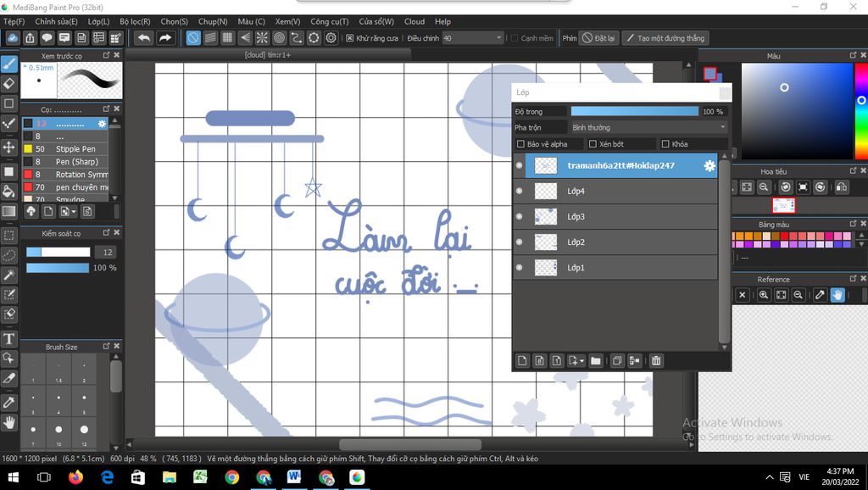Screen dimensions: 868x490
Task: Enable the concentric circle snap guide
Action: point(280,37)
